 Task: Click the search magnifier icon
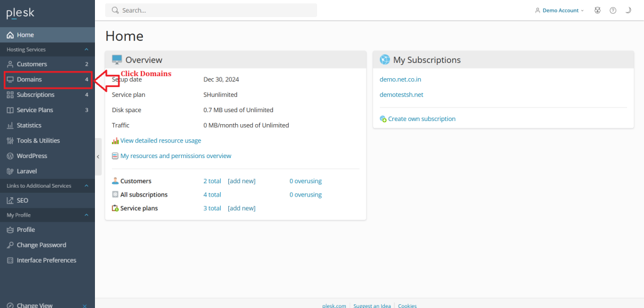(115, 10)
